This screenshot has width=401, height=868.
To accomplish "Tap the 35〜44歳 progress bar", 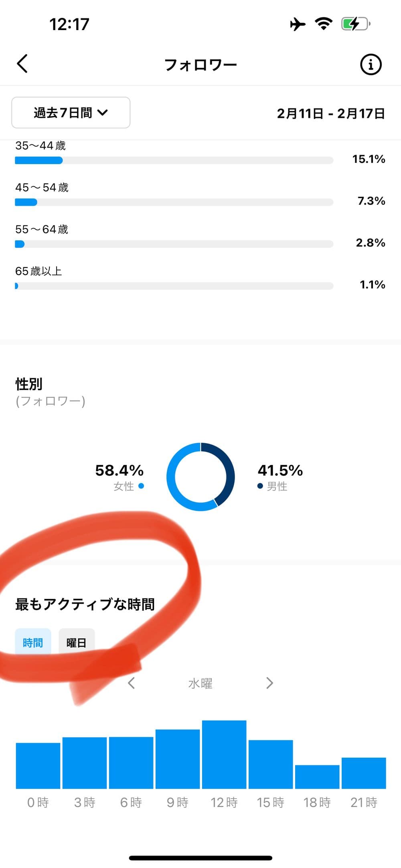I will coord(174,160).
